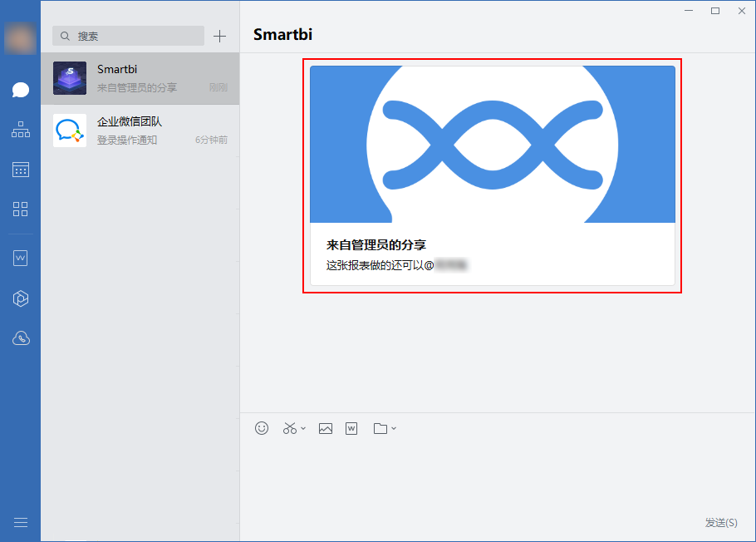This screenshot has width=756, height=542.
Task: Click the Smartbi conversation avatar
Action: click(x=70, y=78)
